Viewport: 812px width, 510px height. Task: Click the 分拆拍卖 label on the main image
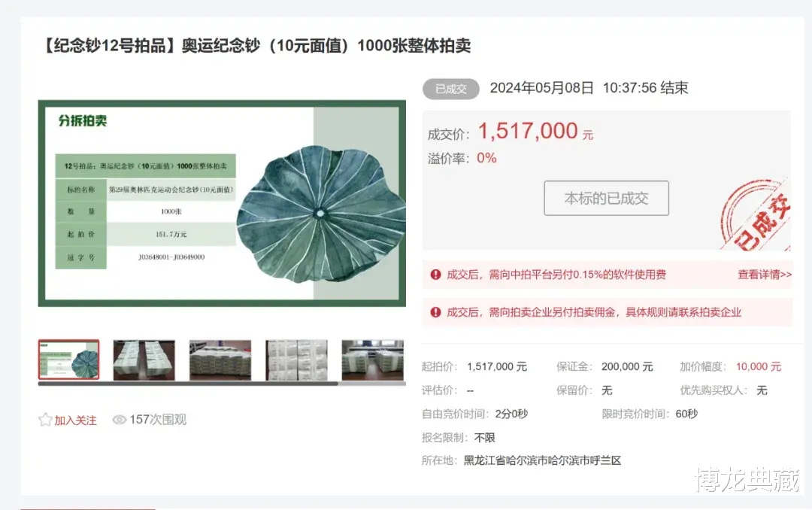pyautogui.click(x=83, y=122)
